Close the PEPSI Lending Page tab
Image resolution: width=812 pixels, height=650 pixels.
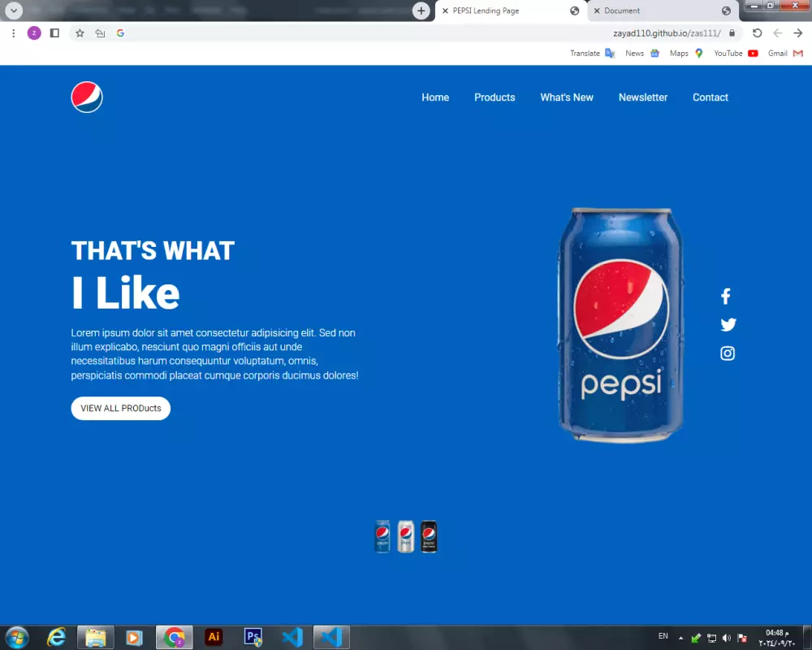coord(445,11)
